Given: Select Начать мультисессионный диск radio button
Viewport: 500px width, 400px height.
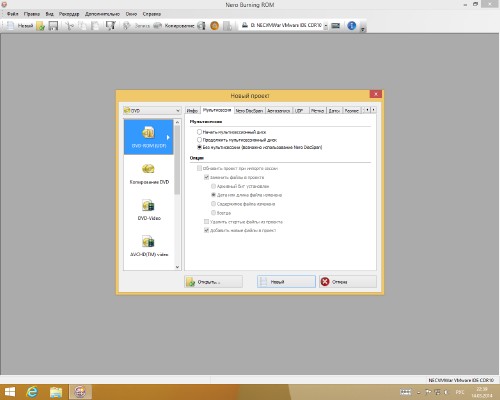Looking at the screenshot, I should (x=199, y=132).
